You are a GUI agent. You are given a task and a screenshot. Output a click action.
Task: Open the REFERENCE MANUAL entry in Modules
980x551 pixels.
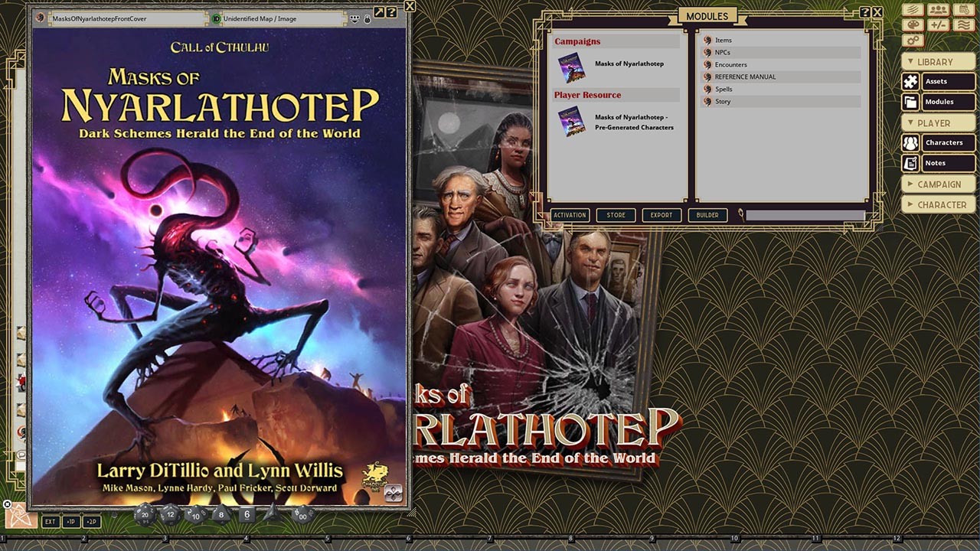(x=746, y=77)
